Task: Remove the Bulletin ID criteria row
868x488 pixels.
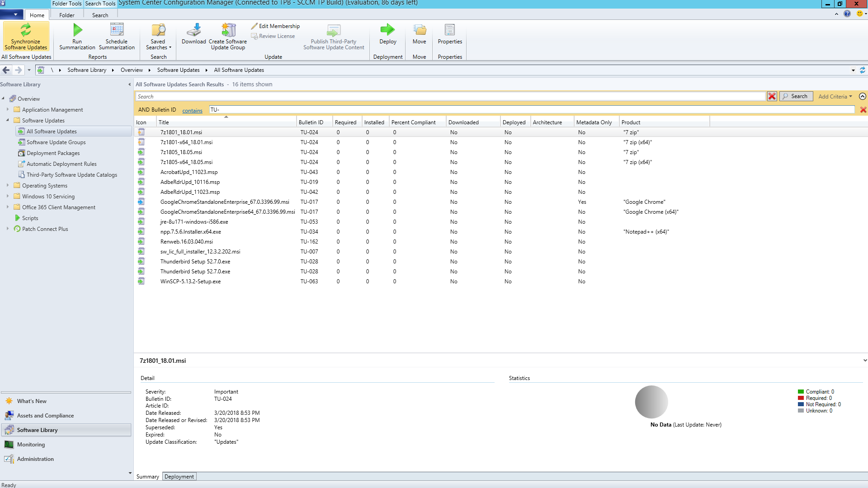Action: pos(863,110)
